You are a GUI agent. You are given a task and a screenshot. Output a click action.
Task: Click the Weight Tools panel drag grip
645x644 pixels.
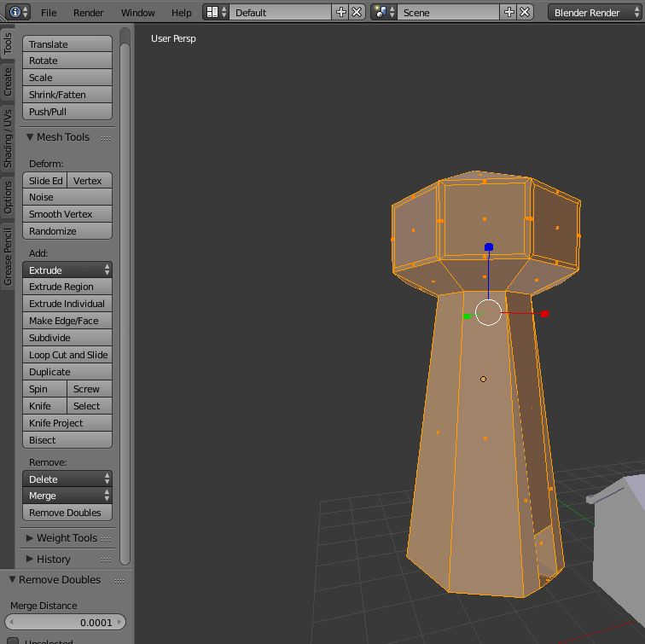106,539
